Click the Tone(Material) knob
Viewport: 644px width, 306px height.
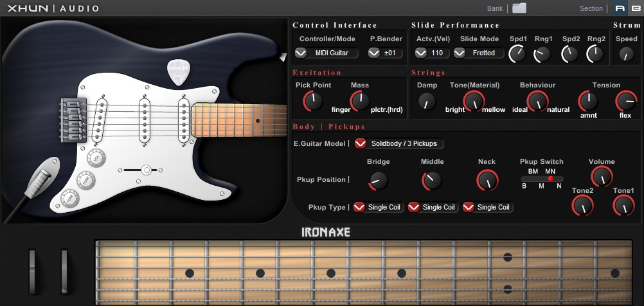click(x=474, y=101)
